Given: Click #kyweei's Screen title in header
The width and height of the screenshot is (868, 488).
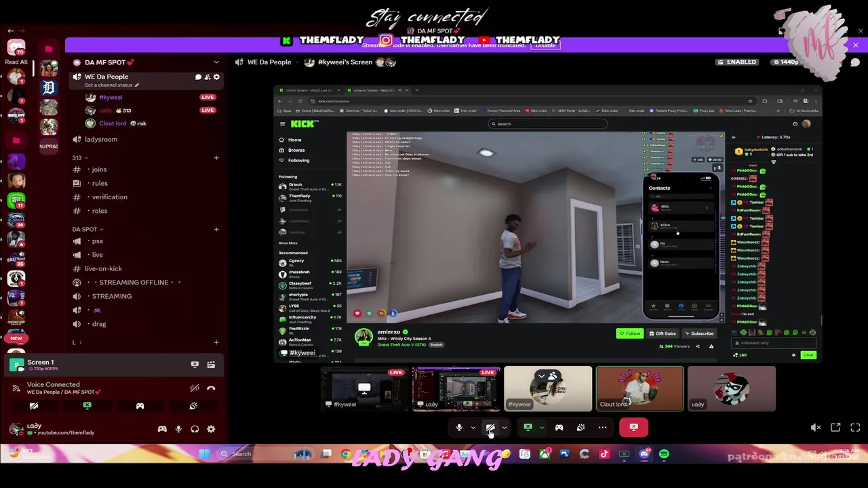Looking at the screenshot, I should tap(345, 62).
